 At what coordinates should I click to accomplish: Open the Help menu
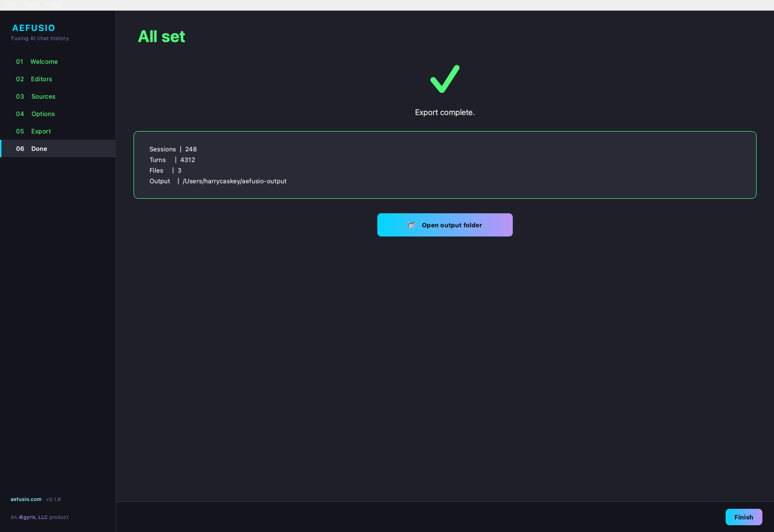(x=54, y=5)
